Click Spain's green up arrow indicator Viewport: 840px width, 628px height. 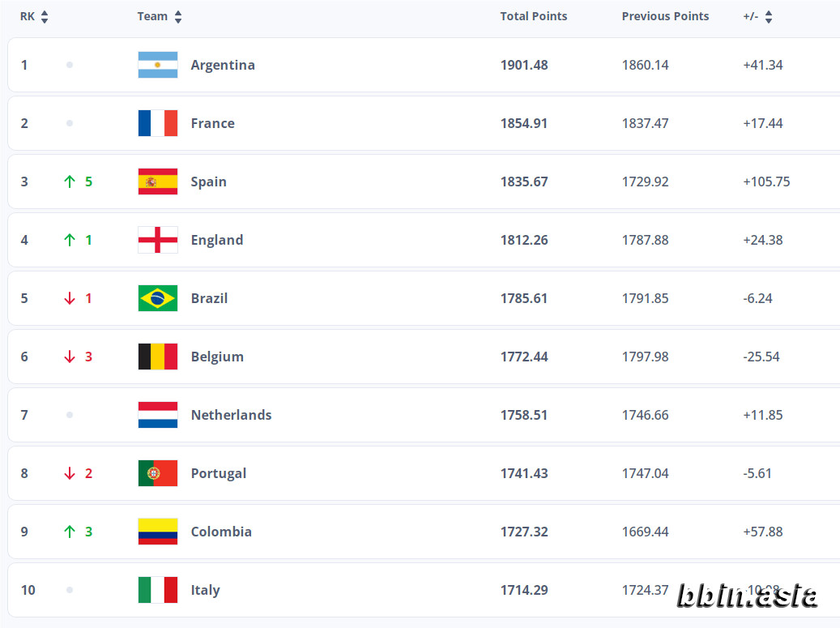[70, 182]
